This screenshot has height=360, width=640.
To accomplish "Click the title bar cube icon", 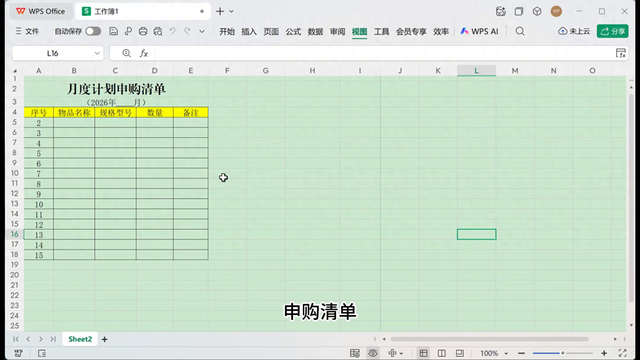I will (537, 11).
